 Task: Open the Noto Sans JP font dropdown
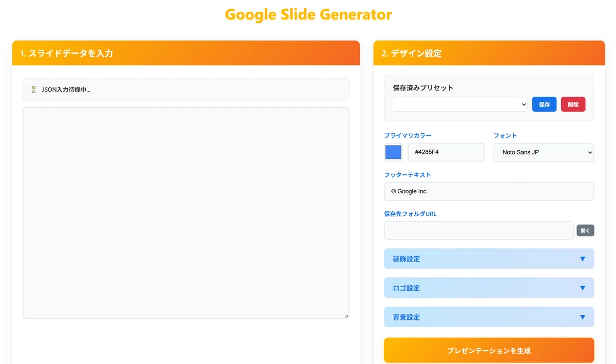tap(544, 152)
